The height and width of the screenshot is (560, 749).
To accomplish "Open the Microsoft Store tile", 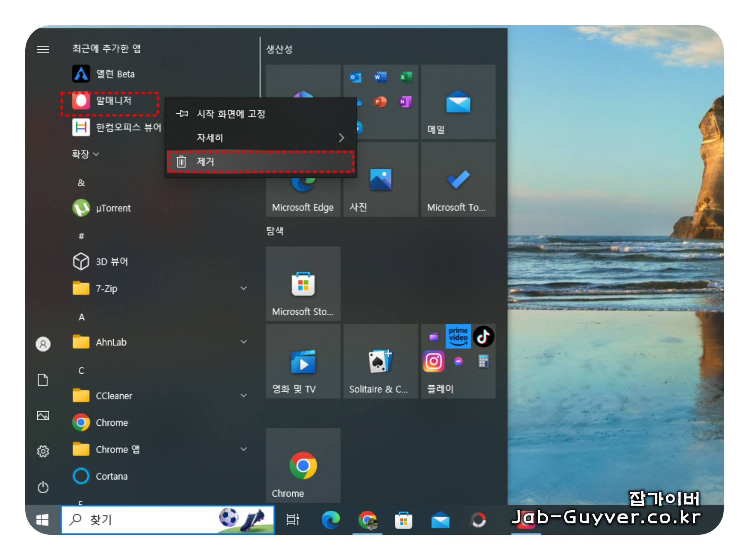I will click(x=303, y=284).
